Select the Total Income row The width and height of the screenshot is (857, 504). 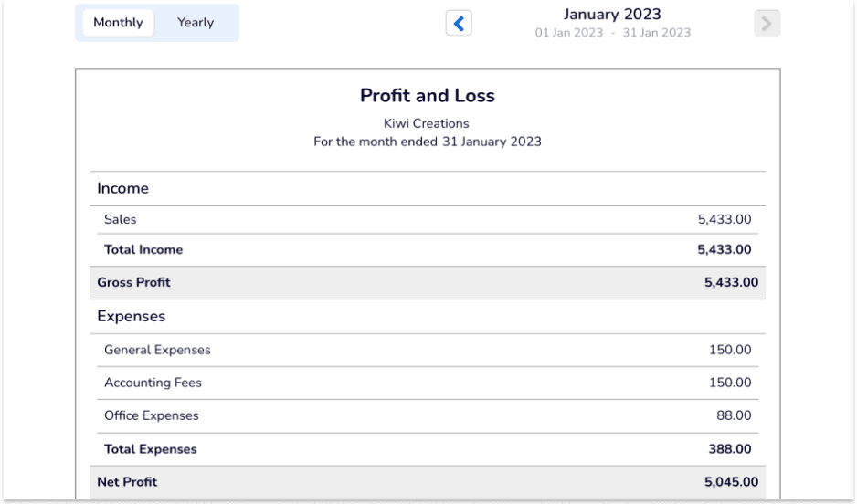pyautogui.click(x=428, y=250)
